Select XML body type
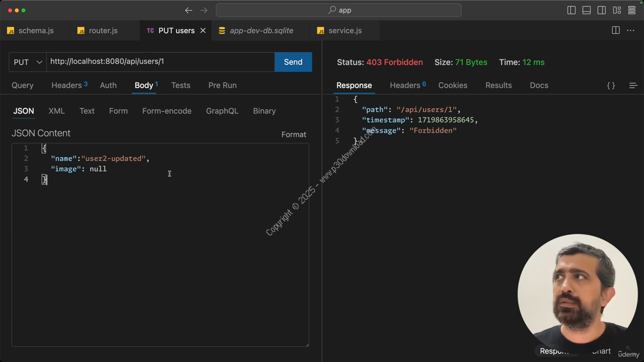 (x=56, y=111)
